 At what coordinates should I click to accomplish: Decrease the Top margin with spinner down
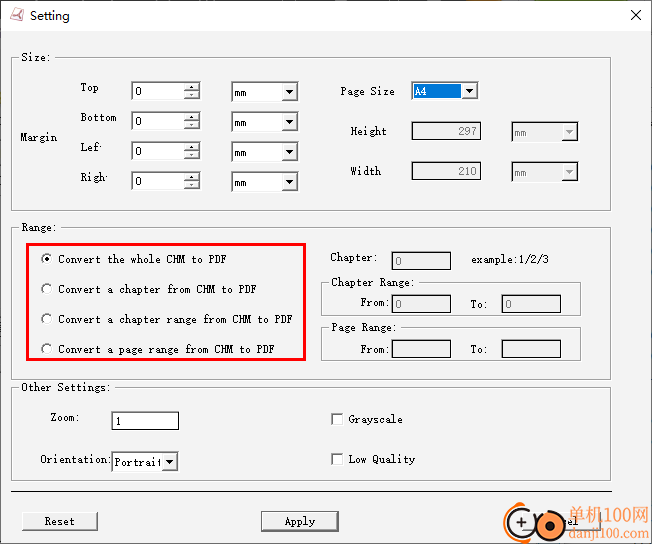tap(192, 95)
